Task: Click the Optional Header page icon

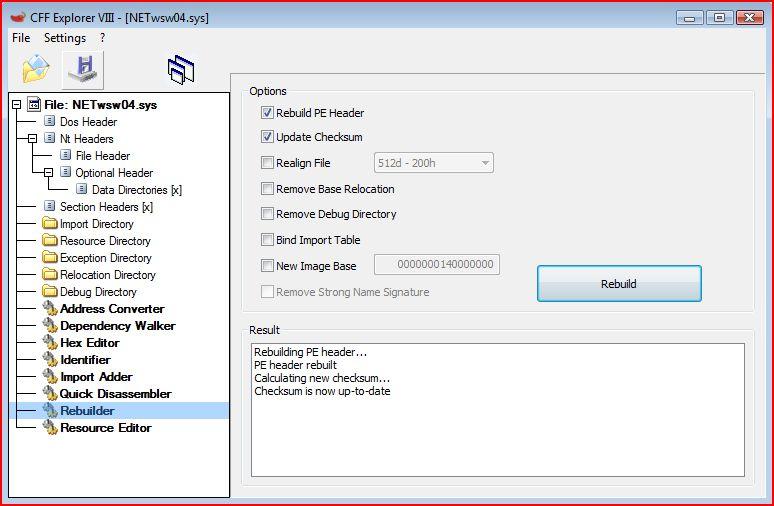Action: coord(66,172)
